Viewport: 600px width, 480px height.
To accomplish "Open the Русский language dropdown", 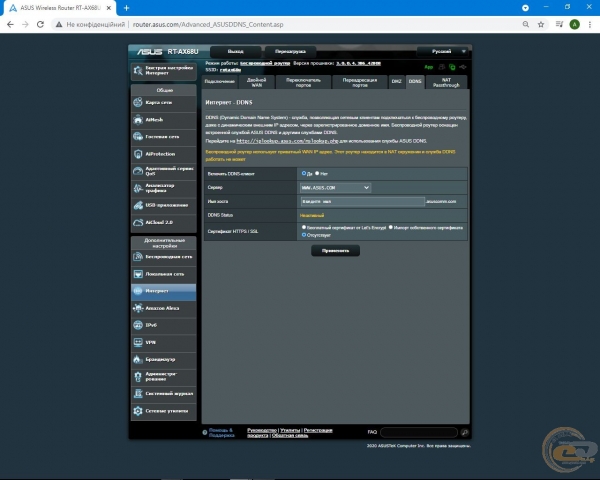I will point(444,51).
